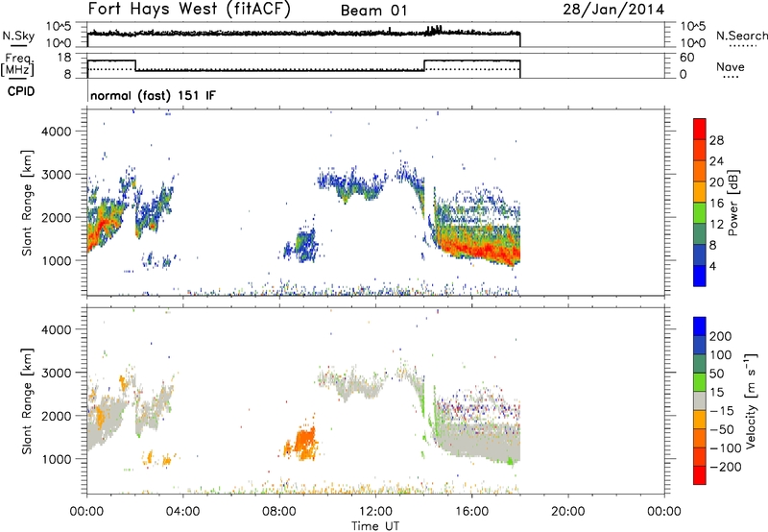
Task: Click the "12" power colorbar value
Action: (x=716, y=225)
